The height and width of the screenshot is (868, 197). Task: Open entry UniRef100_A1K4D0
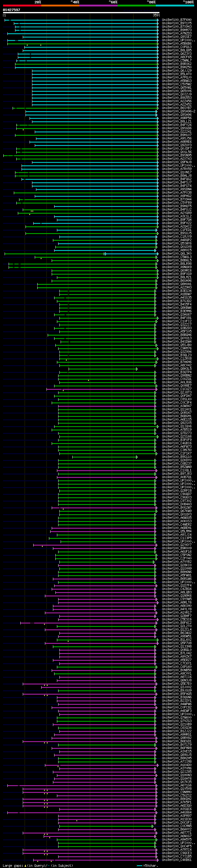pyautogui.click(x=177, y=765)
